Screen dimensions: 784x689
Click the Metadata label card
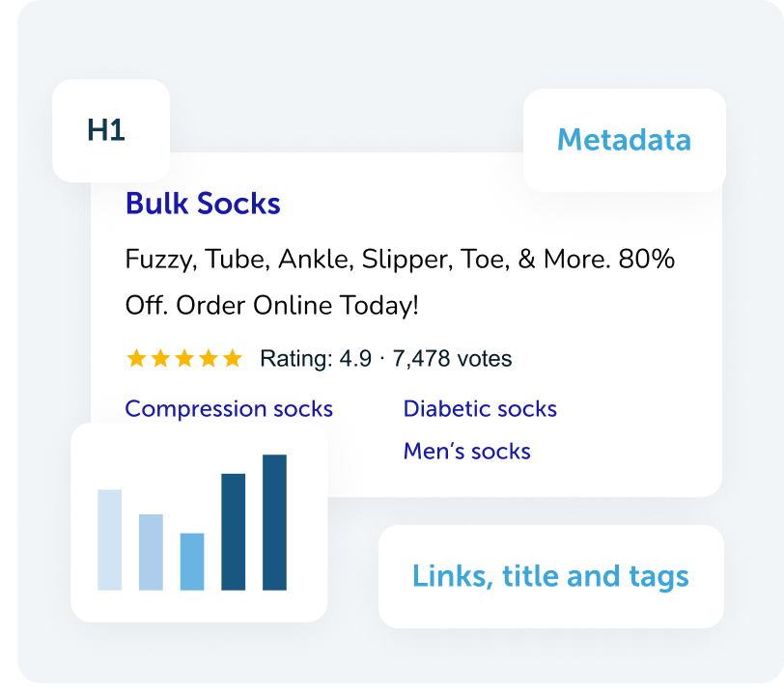click(x=625, y=140)
